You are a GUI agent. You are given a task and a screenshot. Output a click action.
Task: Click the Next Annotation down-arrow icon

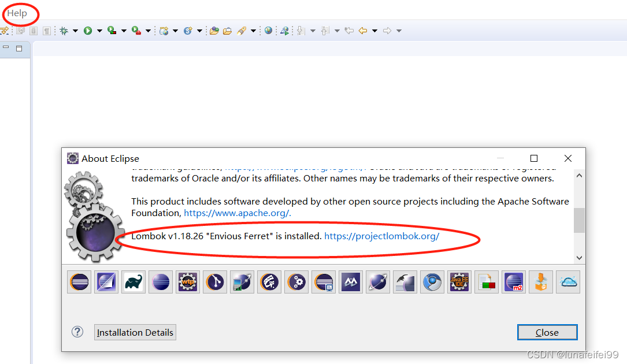point(301,31)
